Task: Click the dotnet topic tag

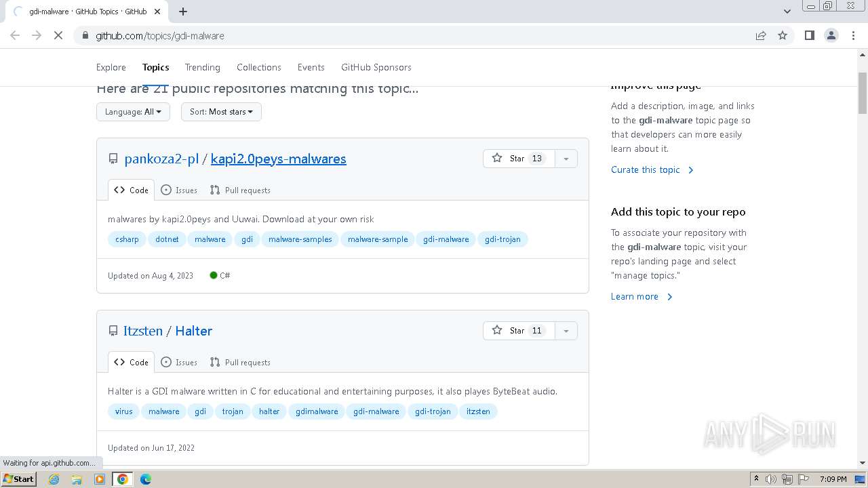Action: pyautogui.click(x=167, y=239)
